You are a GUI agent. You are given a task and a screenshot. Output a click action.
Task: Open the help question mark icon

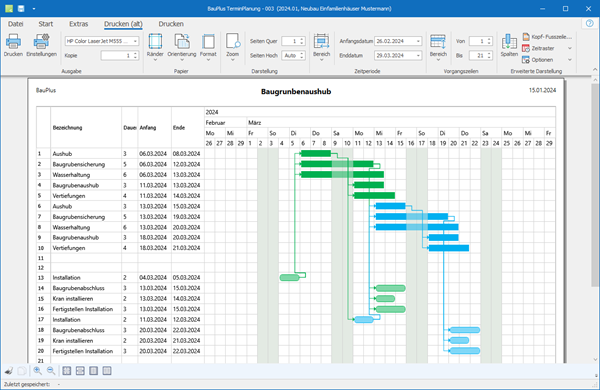[589, 24]
